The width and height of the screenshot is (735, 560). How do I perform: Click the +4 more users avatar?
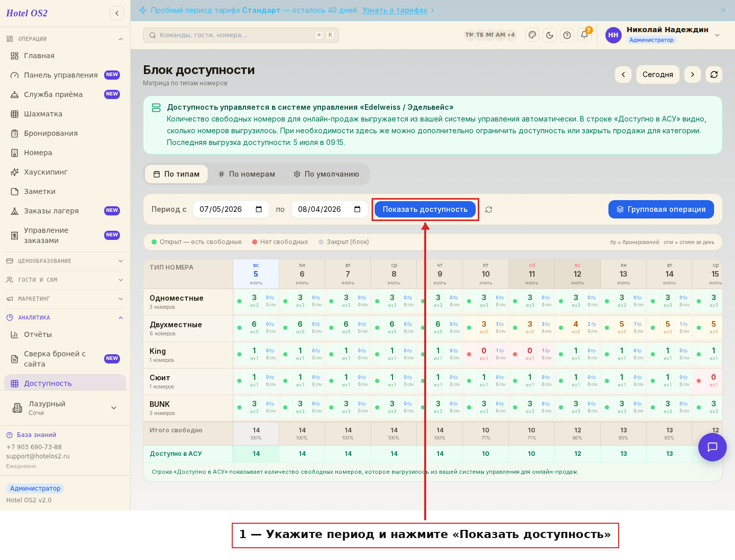(511, 35)
